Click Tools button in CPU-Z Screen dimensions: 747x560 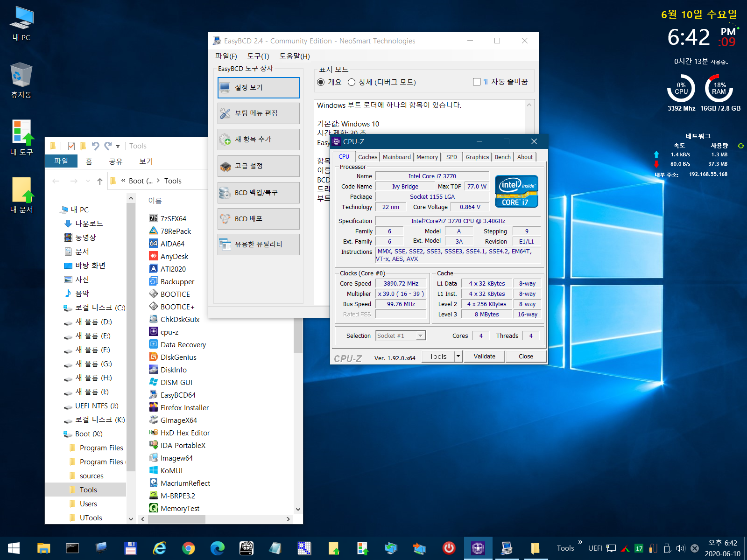tap(438, 357)
